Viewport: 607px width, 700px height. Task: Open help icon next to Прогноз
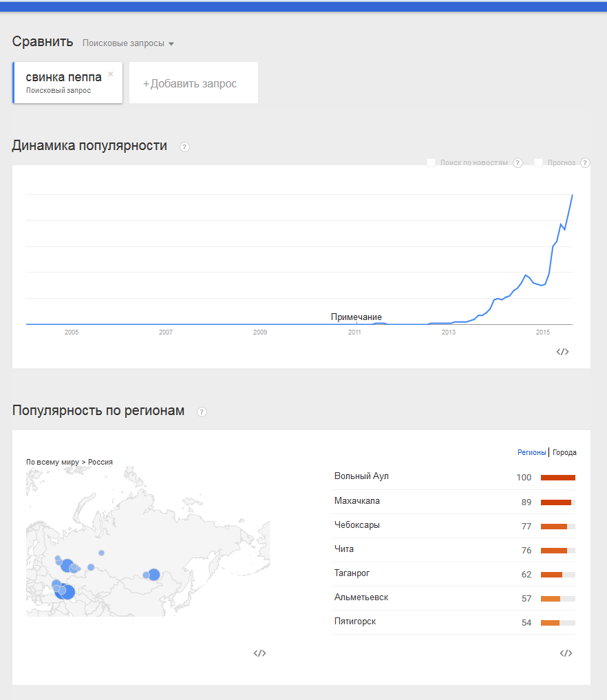click(585, 163)
